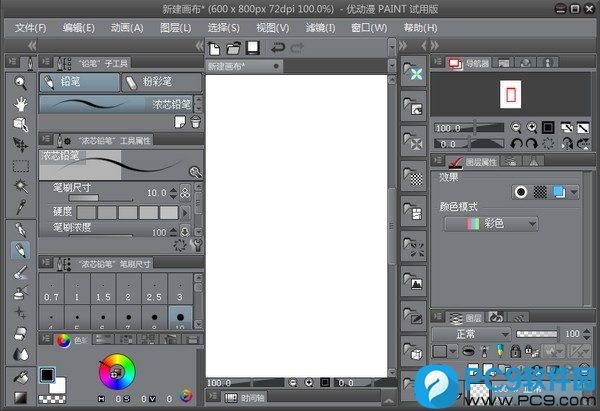Delete sub tool with trash icon
Screen dimensions: 600x411
[x=196, y=122]
